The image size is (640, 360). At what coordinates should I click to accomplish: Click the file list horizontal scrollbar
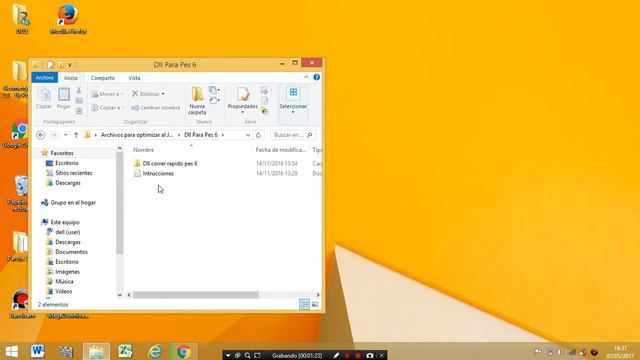pos(196,295)
